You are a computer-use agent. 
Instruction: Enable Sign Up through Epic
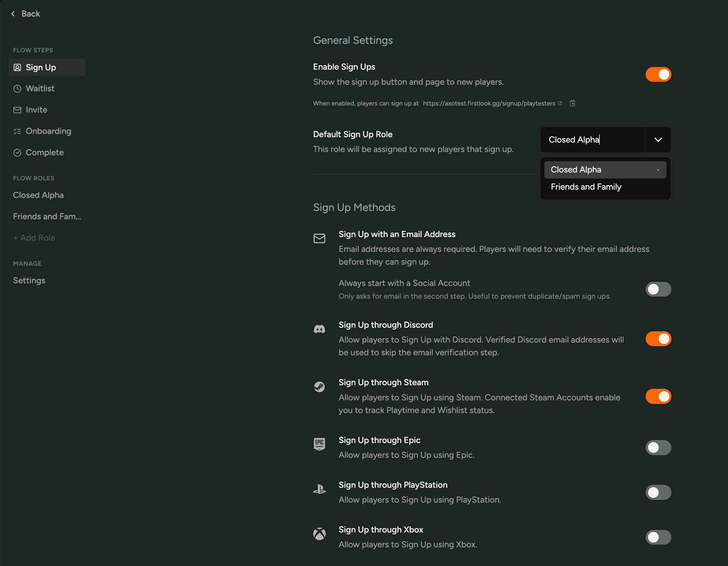coord(658,447)
